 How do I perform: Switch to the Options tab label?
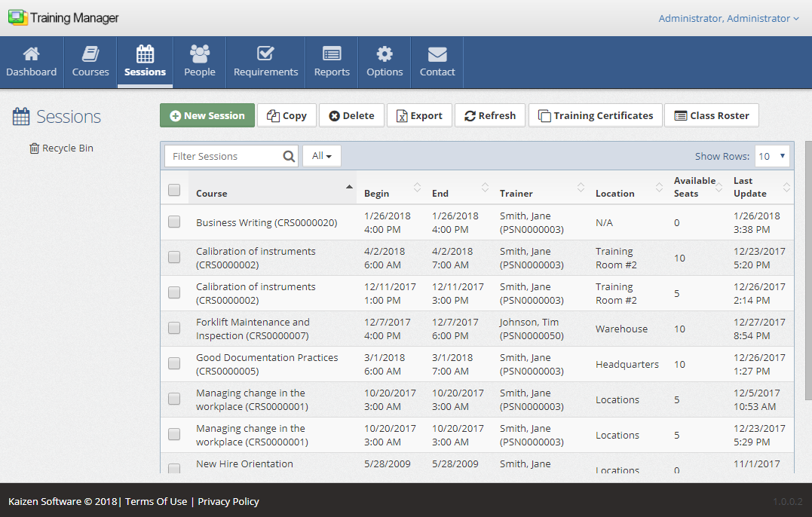[385, 72]
